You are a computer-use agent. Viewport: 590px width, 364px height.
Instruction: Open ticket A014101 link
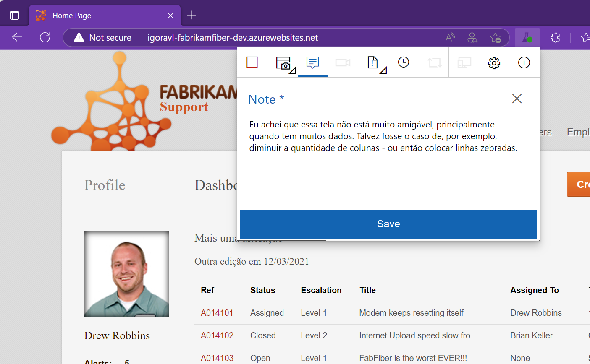click(217, 313)
